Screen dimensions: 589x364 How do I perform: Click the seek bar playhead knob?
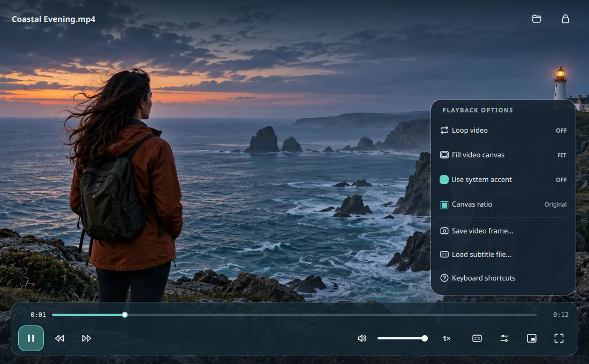click(x=125, y=315)
